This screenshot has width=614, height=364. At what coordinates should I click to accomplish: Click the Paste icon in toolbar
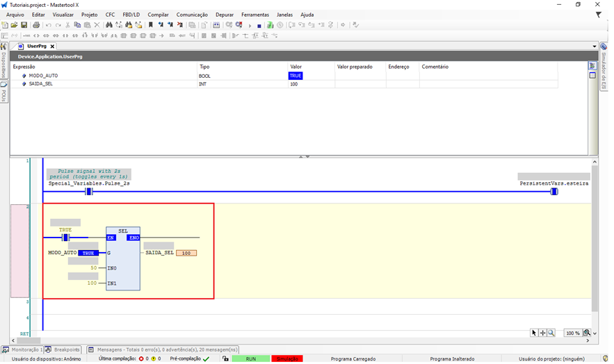pyautogui.click(x=87, y=25)
